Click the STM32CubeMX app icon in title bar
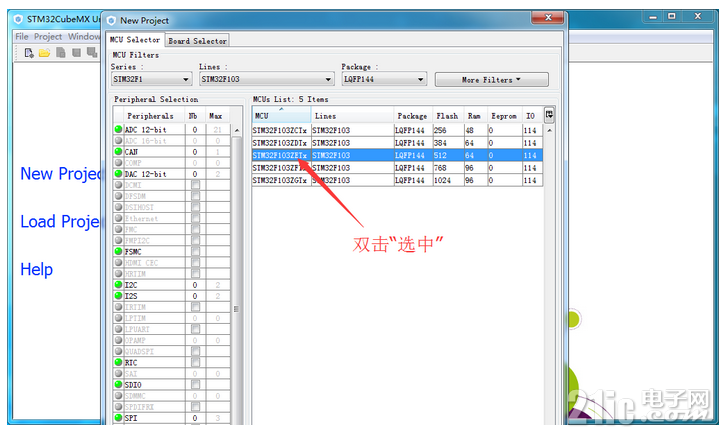721x432 pixels. click(18, 19)
